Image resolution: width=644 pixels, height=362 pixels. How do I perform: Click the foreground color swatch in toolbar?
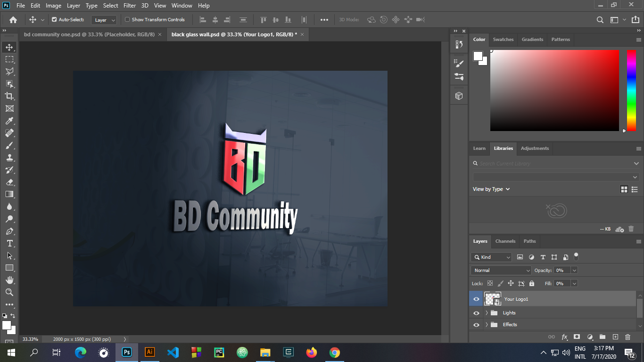click(7, 325)
